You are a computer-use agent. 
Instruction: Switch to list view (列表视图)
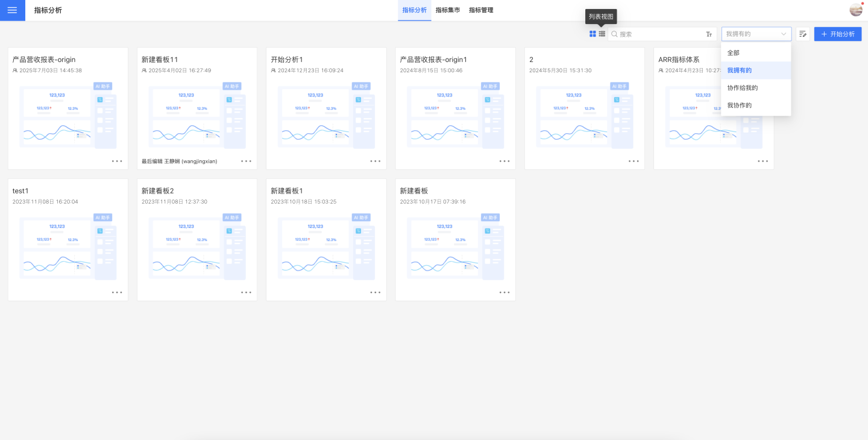tap(602, 34)
